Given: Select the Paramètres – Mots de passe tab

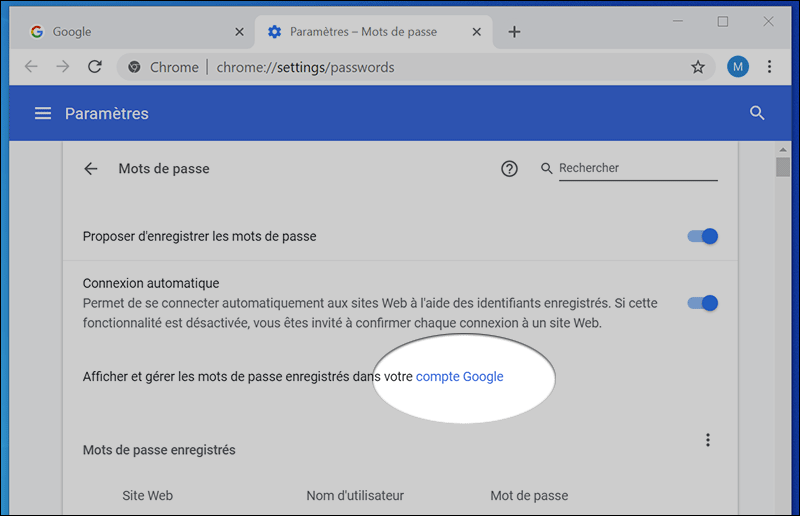Looking at the screenshot, I should pos(363,32).
